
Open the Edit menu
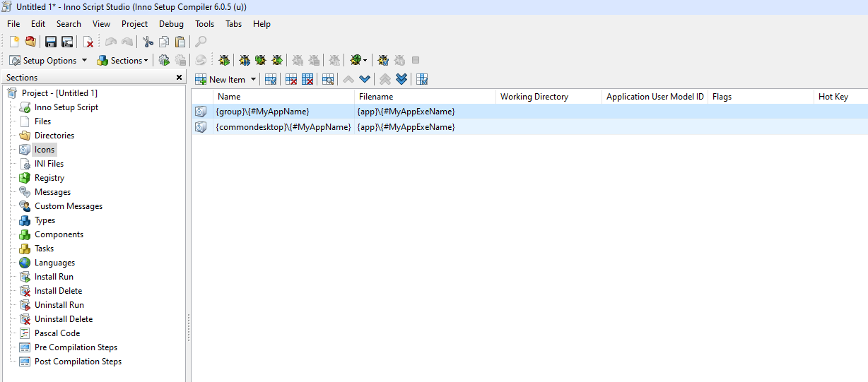click(x=38, y=23)
